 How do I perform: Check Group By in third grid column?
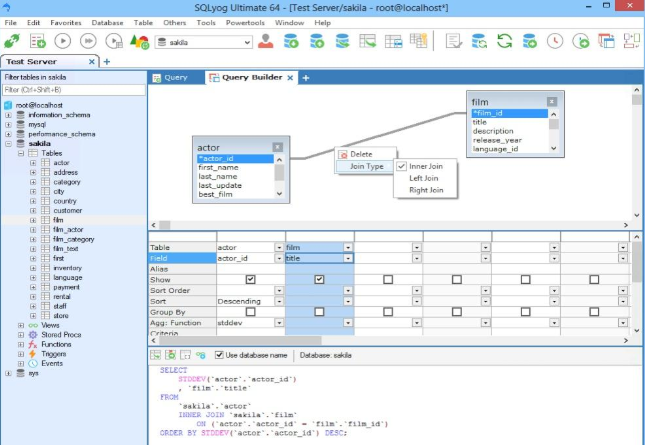(388, 312)
